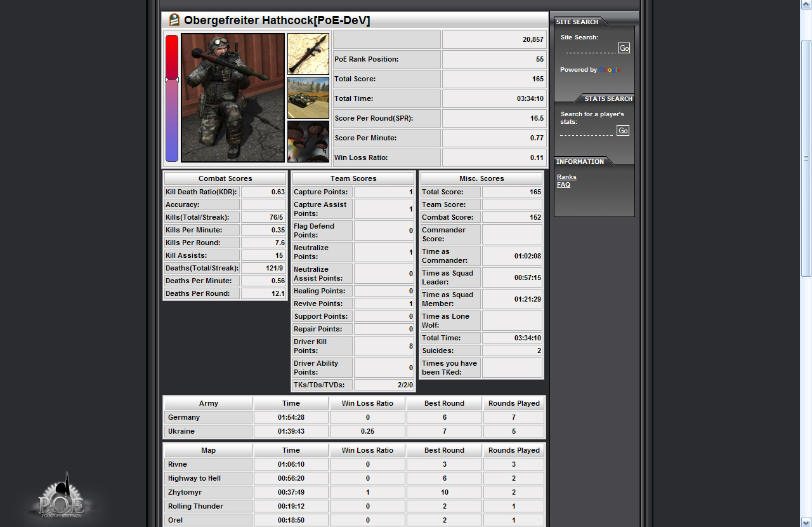The image size is (812, 527).
Task: Open the Ranks link
Action: tap(566, 177)
